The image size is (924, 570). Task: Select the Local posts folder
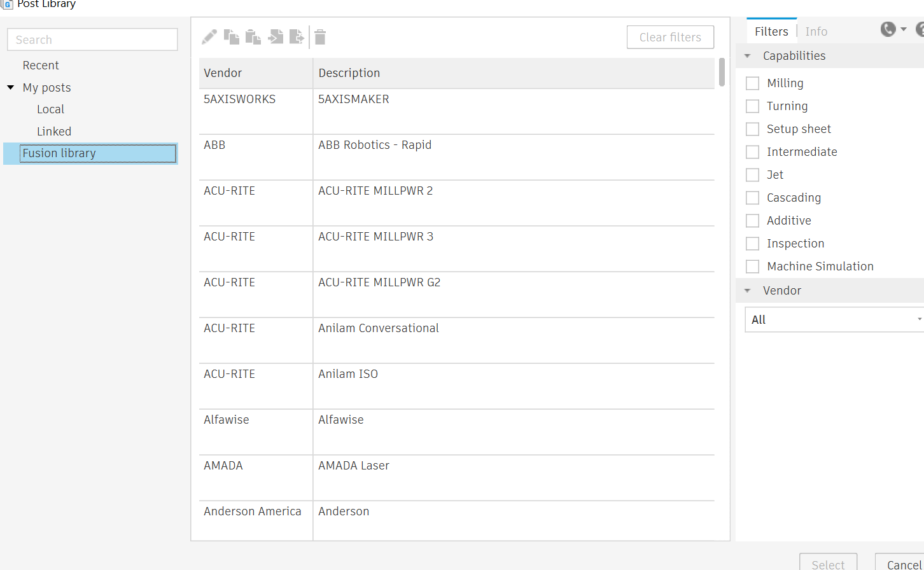tap(51, 109)
